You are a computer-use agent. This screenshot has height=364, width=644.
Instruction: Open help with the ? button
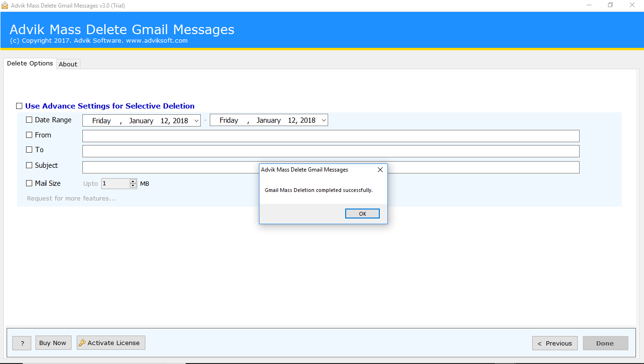click(x=22, y=343)
